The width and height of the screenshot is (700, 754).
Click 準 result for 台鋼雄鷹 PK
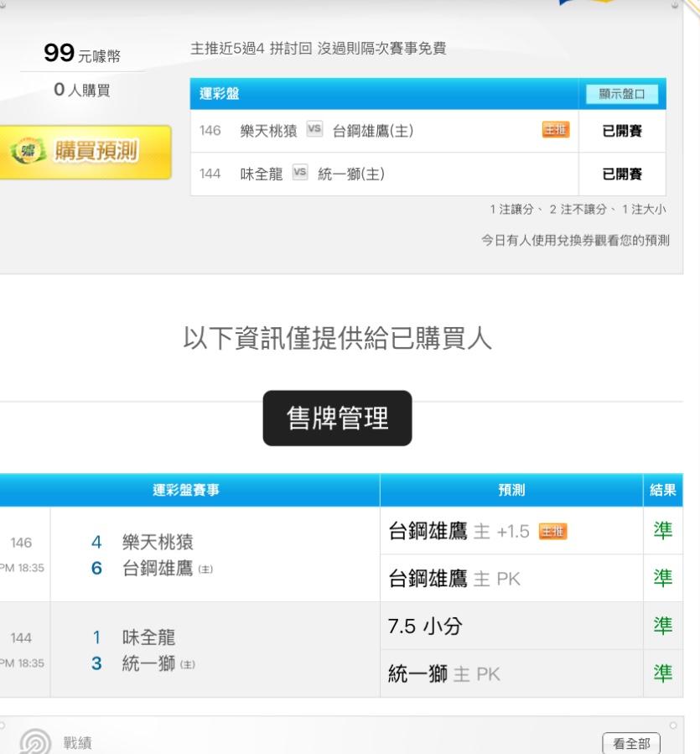pyautogui.click(x=663, y=578)
